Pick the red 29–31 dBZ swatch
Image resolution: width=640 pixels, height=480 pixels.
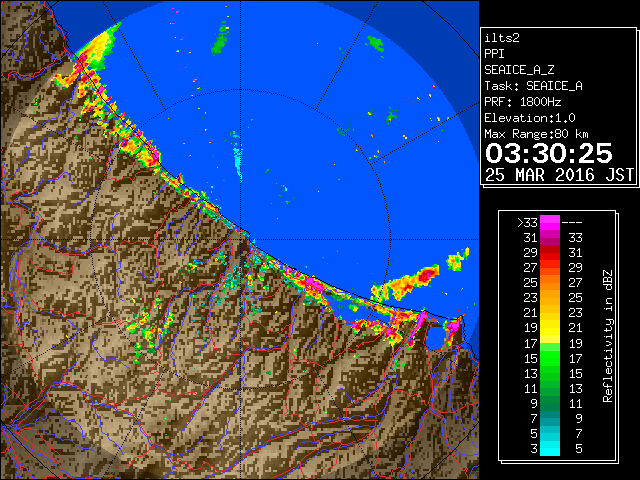[x=550, y=253]
